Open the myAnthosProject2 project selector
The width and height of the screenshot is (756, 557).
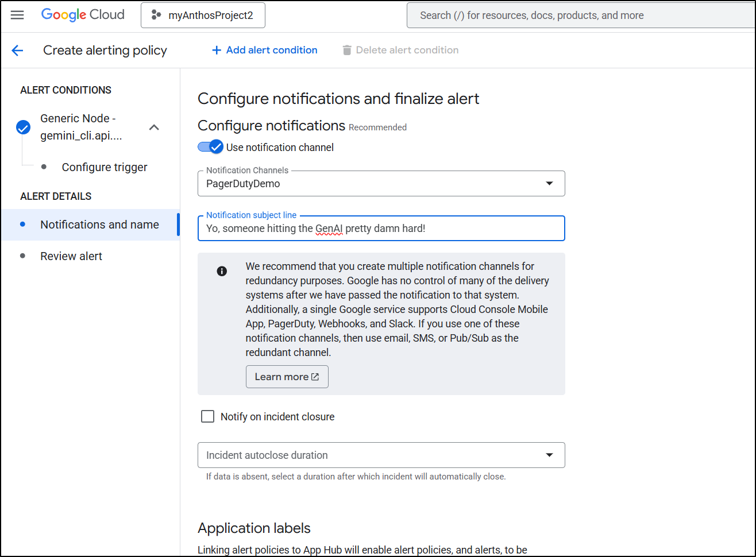[x=210, y=16]
